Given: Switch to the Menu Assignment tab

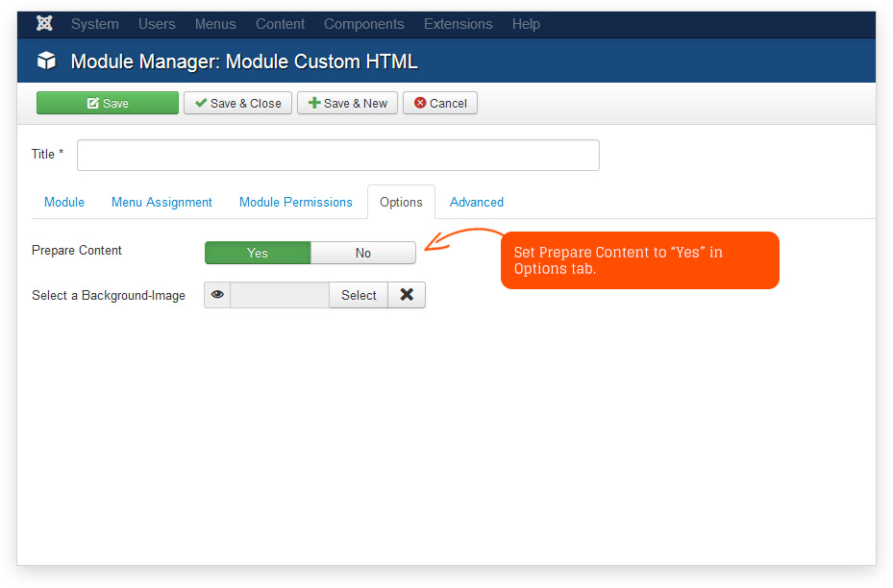Looking at the screenshot, I should click(161, 202).
